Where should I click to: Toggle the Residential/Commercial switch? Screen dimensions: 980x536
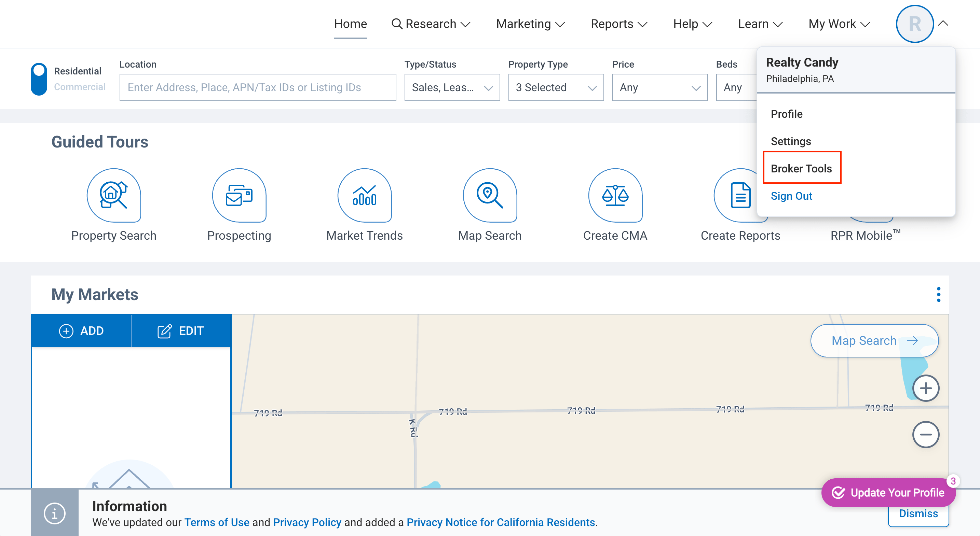pyautogui.click(x=39, y=79)
